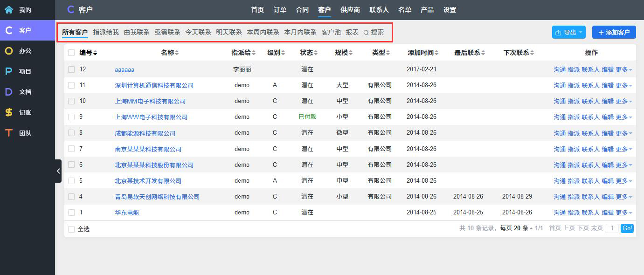Go to 订单 in top navigation
Screen dimensions: 644x275
pos(280,10)
